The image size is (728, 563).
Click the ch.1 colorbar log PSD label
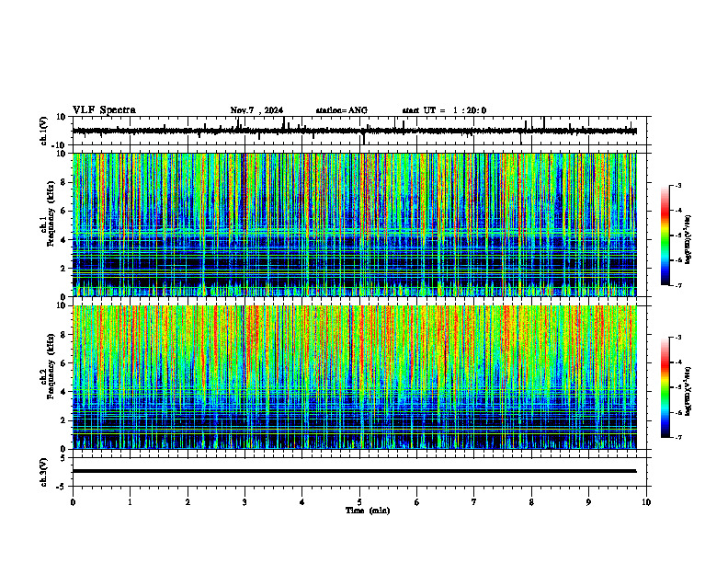pyautogui.click(x=688, y=240)
